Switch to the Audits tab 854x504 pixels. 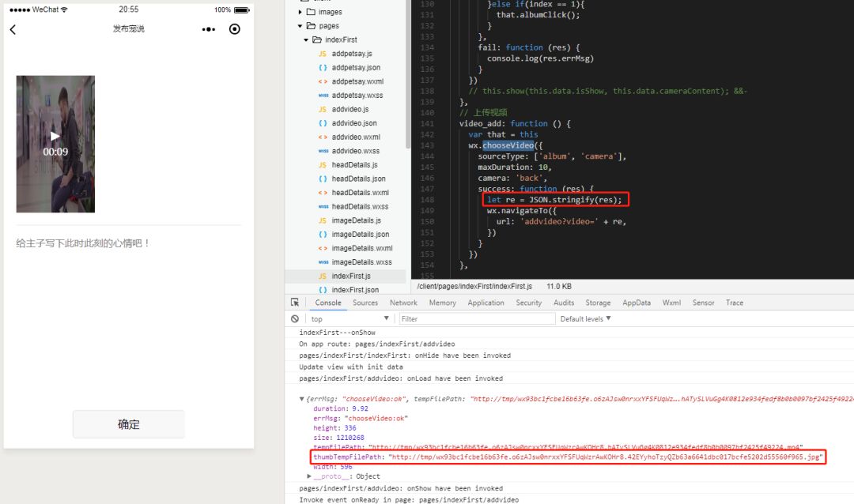(564, 303)
